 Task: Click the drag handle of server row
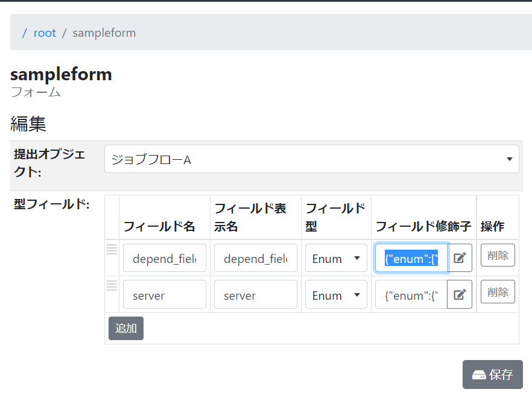click(112, 286)
